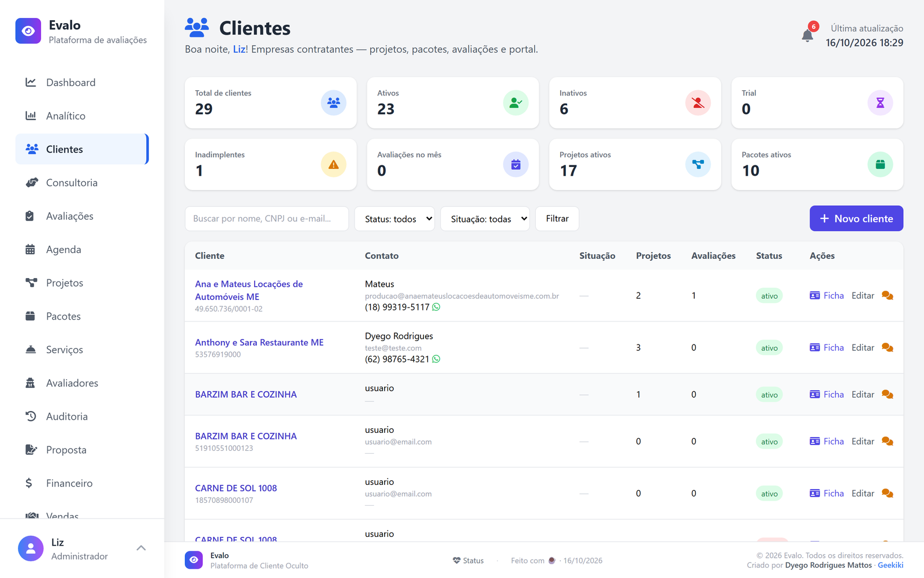Open Financeiro in the sidebar

pos(82,483)
